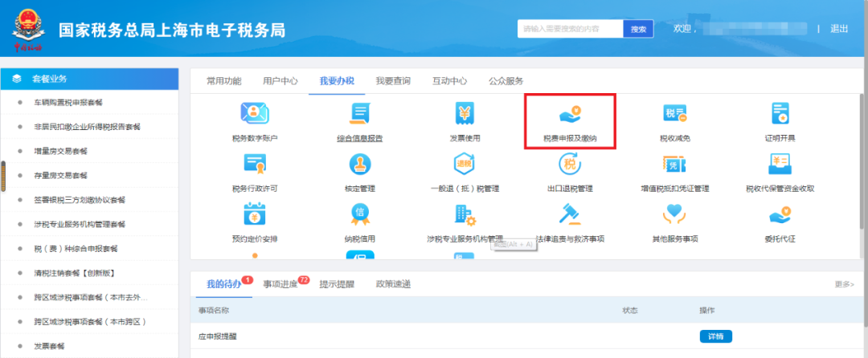This screenshot has height=358, width=868.
Task: Open 清税注销套餐【创新版】 in sidebar
Action: (74, 273)
